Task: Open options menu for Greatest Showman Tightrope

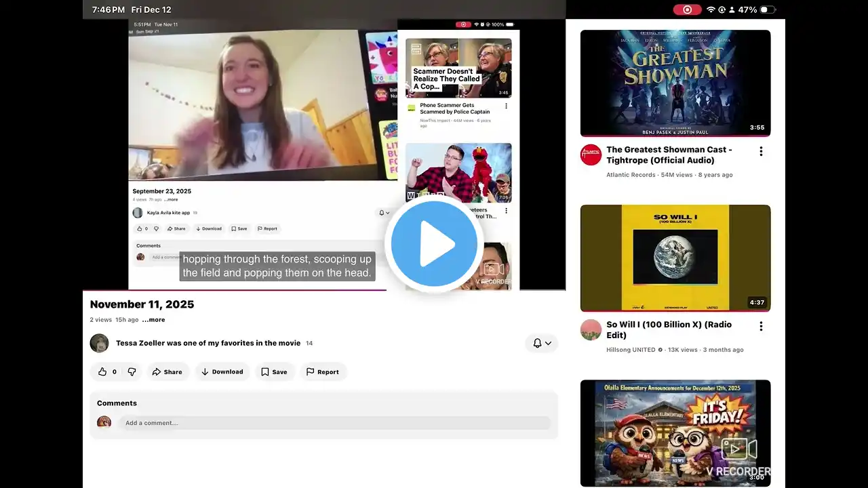Action: click(761, 152)
